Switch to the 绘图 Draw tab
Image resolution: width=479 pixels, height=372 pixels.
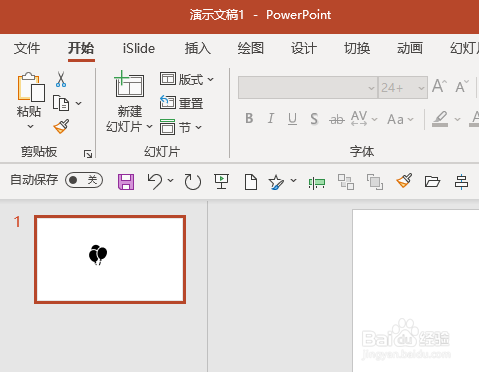[251, 48]
